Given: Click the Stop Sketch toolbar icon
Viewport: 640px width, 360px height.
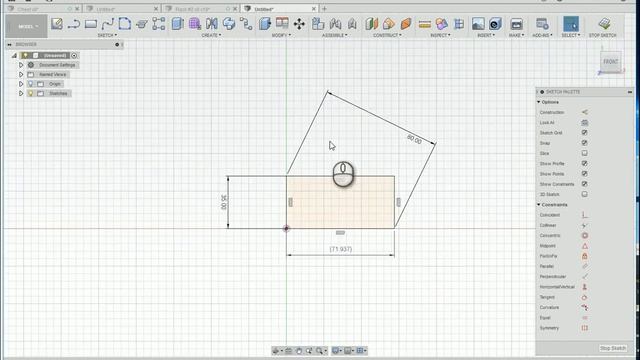Looking at the screenshot, I should click(604, 24).
